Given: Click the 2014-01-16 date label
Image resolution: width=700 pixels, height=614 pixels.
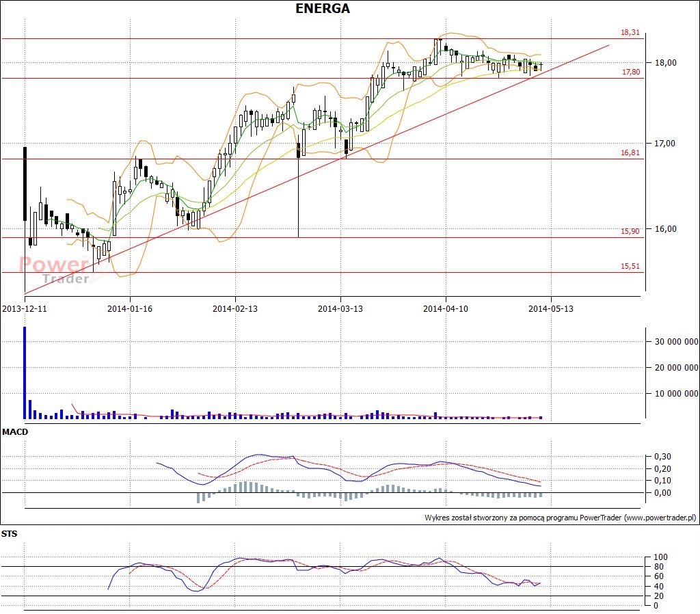Looking at the screenshot, I should (130, 308).
